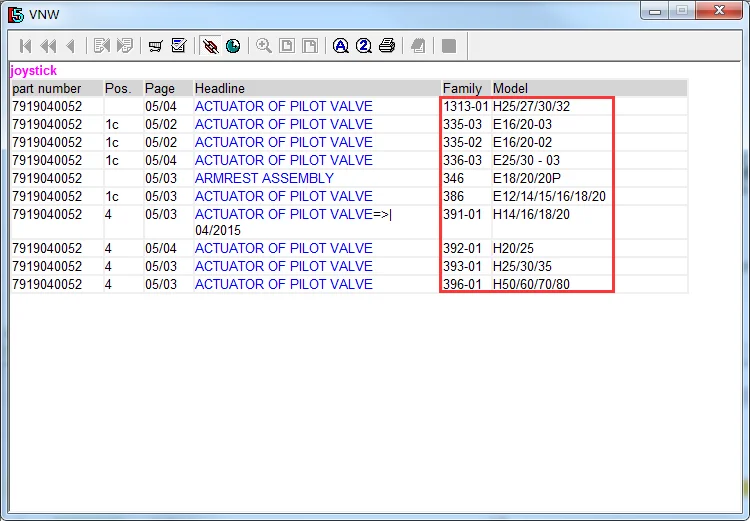This screenshot has height=521, width=750.
Task: Open the letter A search icon
Action: click(x=341, y=46)
